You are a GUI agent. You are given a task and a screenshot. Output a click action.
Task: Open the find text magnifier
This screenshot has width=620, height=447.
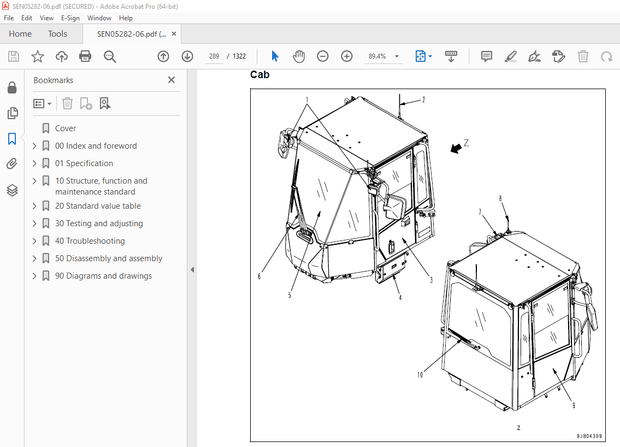[110, 57]
